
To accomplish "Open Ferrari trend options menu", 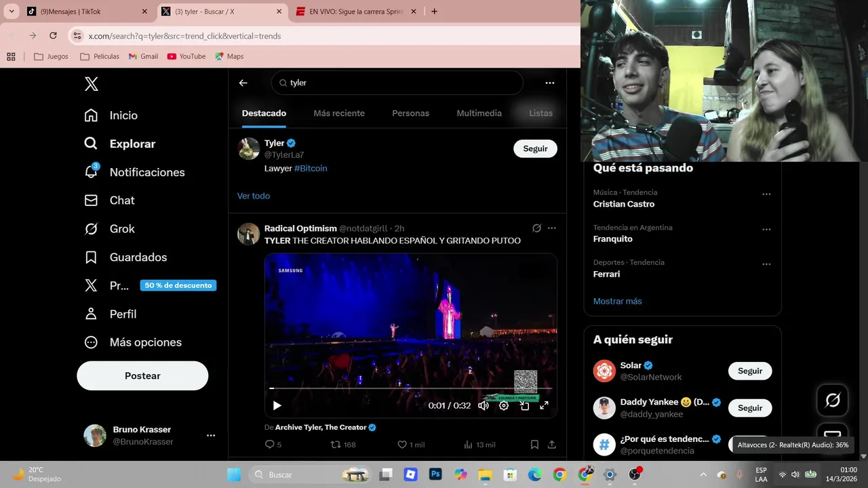I will 766,264.
